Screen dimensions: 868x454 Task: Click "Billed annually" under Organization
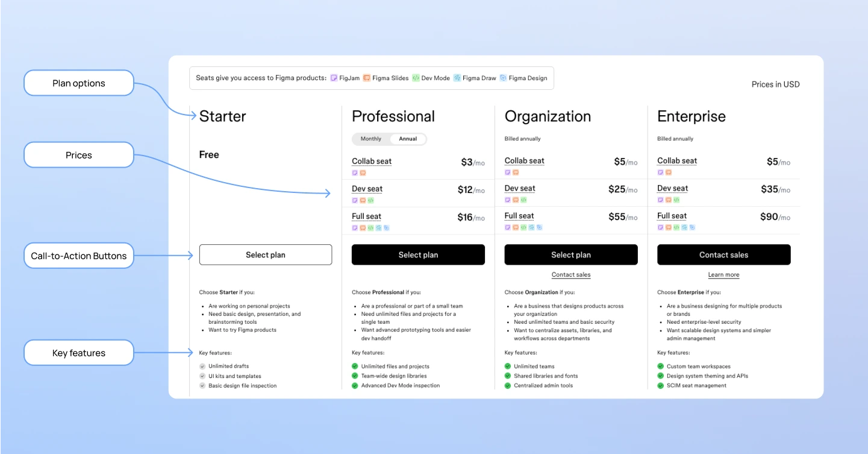pyautogui.click(x=522, y=139)
